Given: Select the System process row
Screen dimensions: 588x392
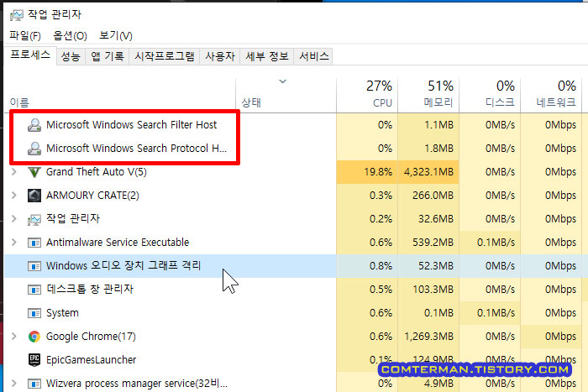Looking at the screenshot, I should click(294, 313).
